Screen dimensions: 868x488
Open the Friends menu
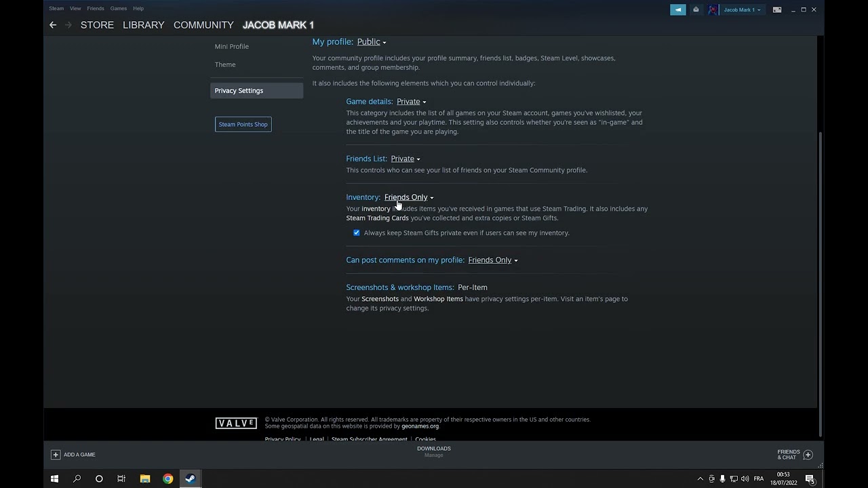coord(96,8)
